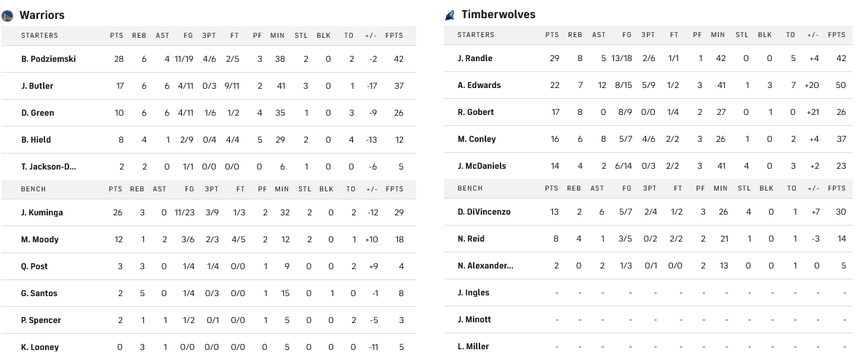
Task: Click A. Edwards in Timberwolves starters
Action: (x=479, y=85)
